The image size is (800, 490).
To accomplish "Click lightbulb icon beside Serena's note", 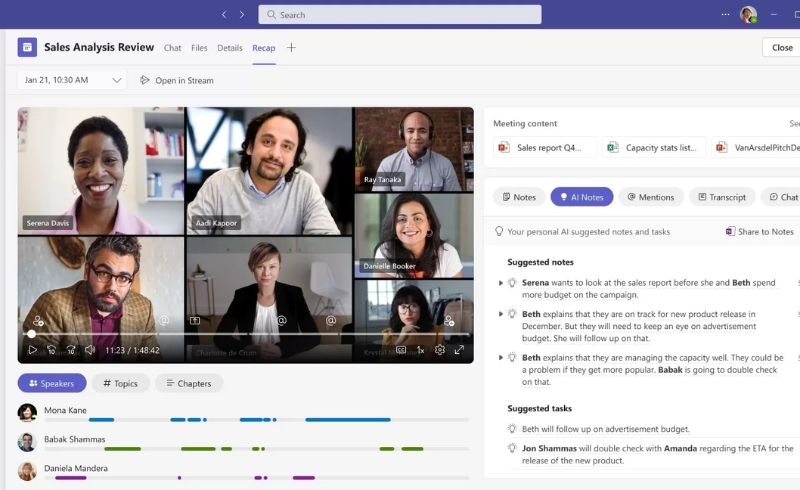I will click(512, 282).
